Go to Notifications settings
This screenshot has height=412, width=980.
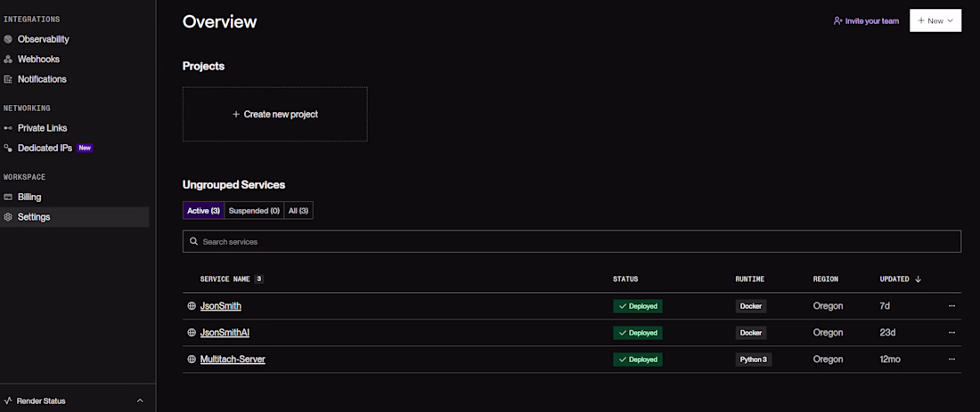pyautogui.click(x=35, y=79)
